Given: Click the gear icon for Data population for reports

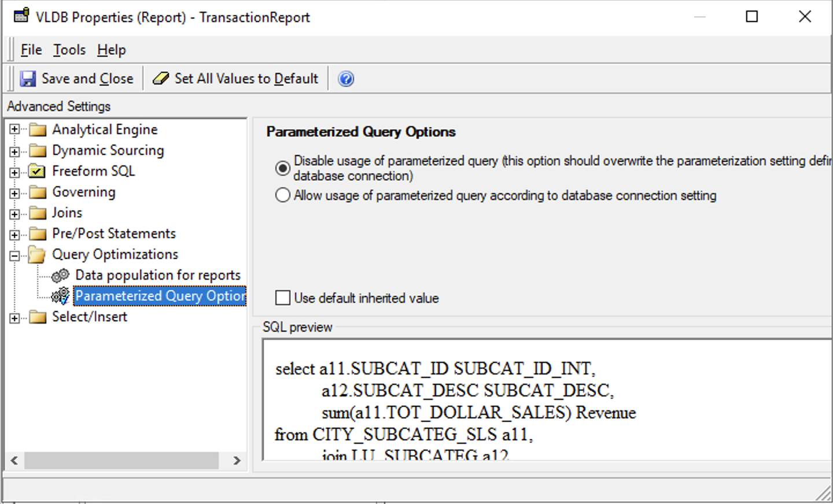Looking at the screenshot, I should point(60,275).
